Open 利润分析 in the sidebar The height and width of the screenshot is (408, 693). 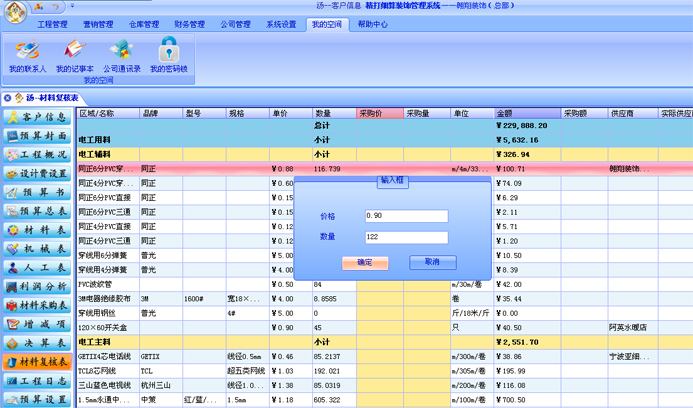pyautogui.click(x=37, y=286)
